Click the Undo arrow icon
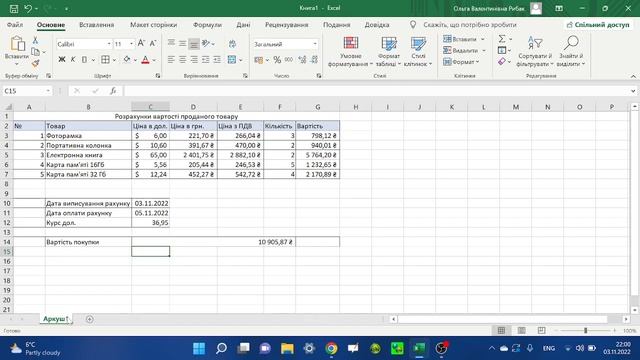This screenshot has width=640, height=360. pyautogui.click(x=28, y=9)
